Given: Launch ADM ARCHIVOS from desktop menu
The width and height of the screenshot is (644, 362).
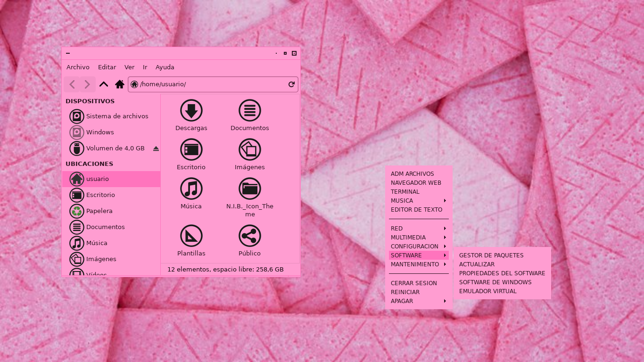Looking at the screenshot, I should (x=419, y=174).
